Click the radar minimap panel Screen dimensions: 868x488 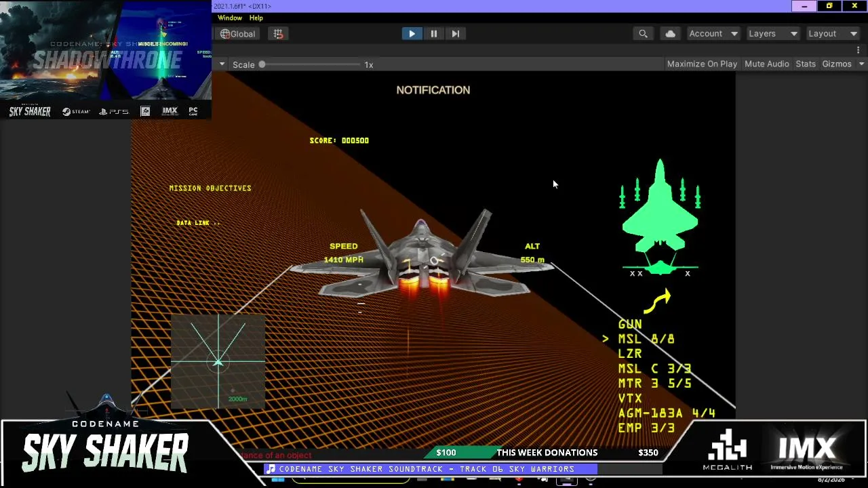click(218, 362)
